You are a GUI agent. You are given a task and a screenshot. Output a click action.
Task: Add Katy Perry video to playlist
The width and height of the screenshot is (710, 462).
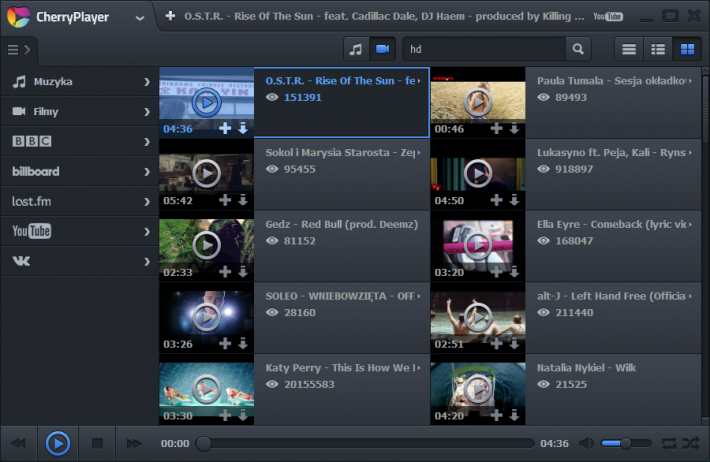point(225,415)
